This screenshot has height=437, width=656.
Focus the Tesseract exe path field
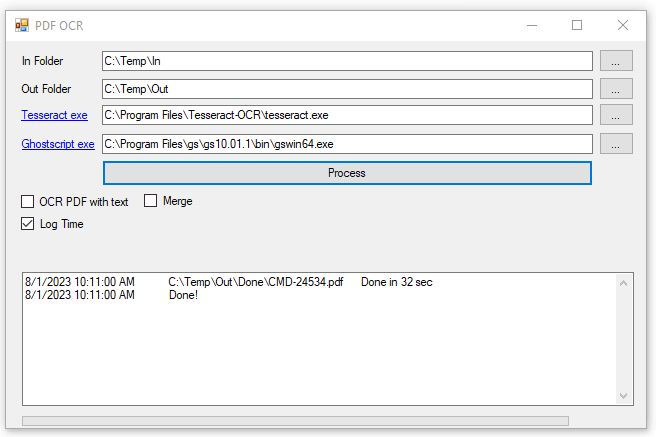(347, 116)
